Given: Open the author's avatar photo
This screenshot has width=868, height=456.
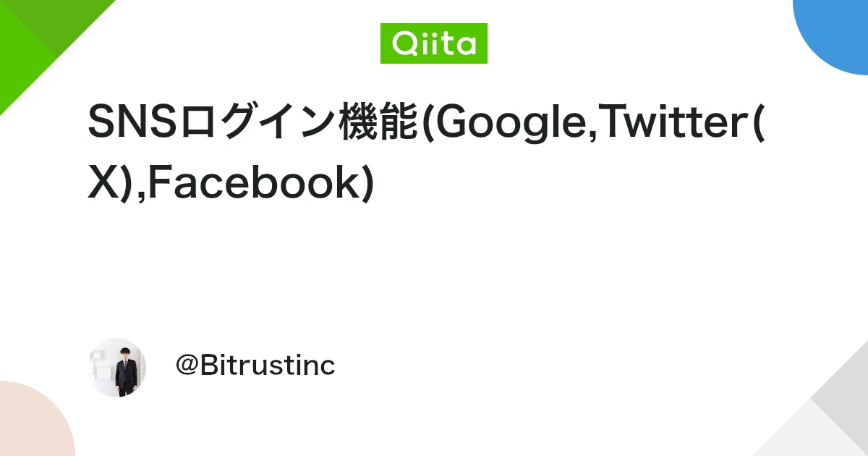Looking at the screenshot, I should tap(117, 368).
